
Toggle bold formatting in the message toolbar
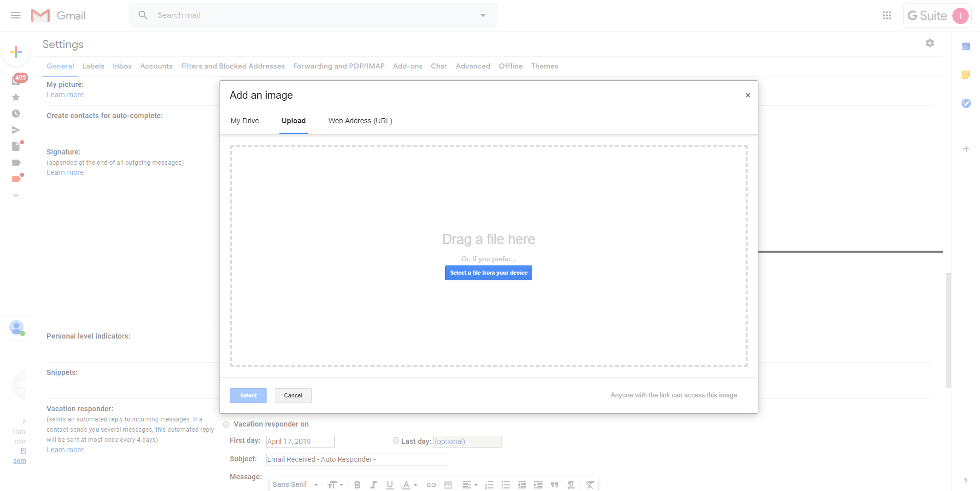point(357,485)
